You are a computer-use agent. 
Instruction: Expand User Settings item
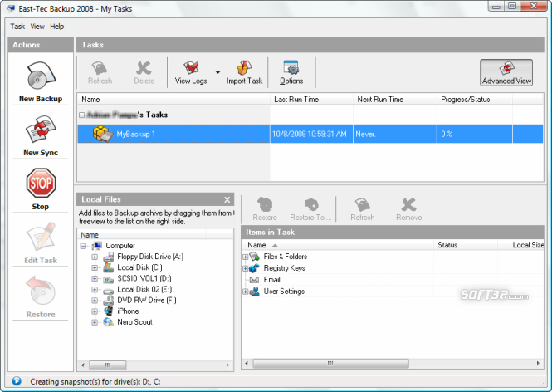246,292
